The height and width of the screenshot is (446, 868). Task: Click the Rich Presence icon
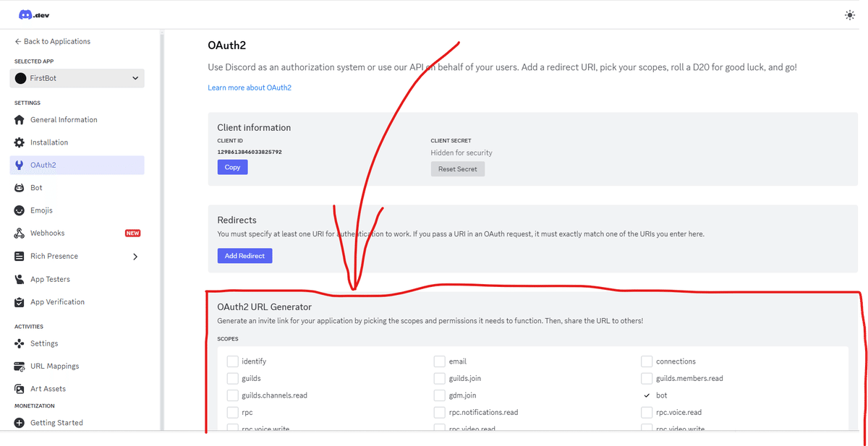tap(20, 257)
